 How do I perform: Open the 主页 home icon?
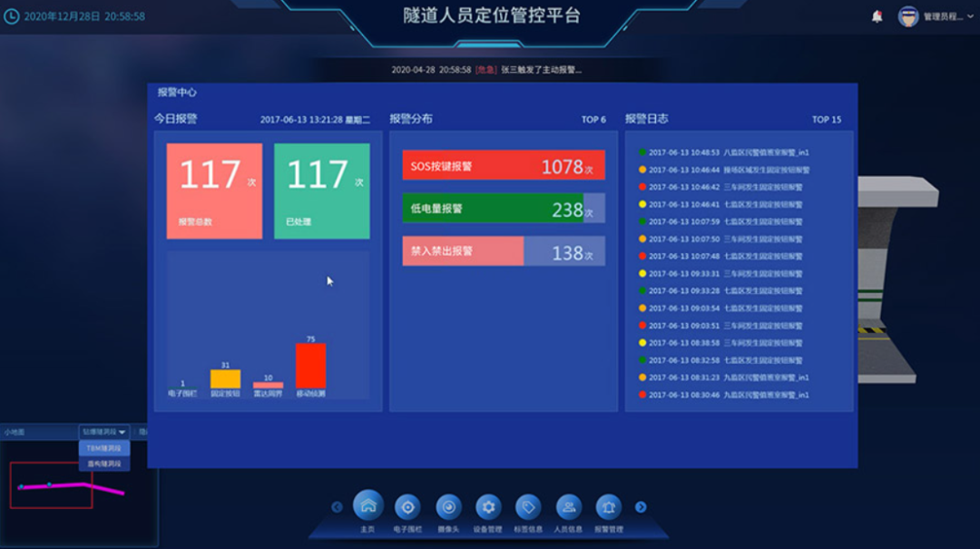368,505
